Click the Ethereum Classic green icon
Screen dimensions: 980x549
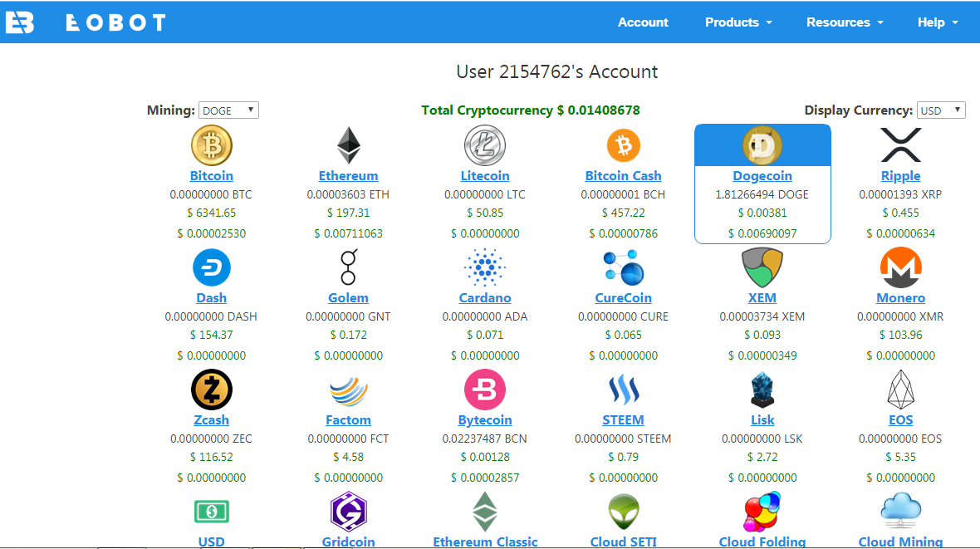[484, 512]
